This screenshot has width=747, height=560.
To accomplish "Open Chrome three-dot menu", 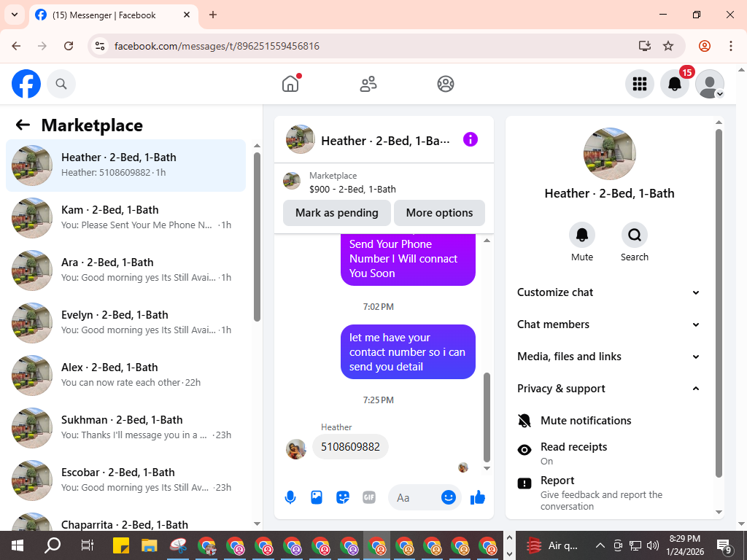I will point(730,46).
